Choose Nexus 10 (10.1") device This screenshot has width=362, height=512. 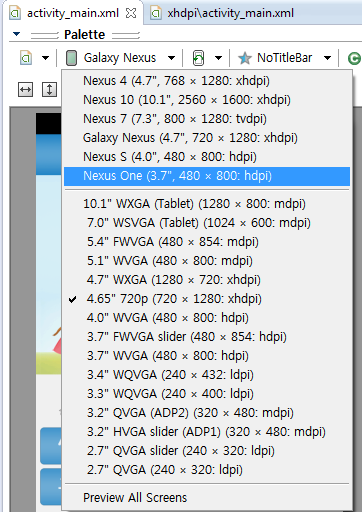coord(207,100)
